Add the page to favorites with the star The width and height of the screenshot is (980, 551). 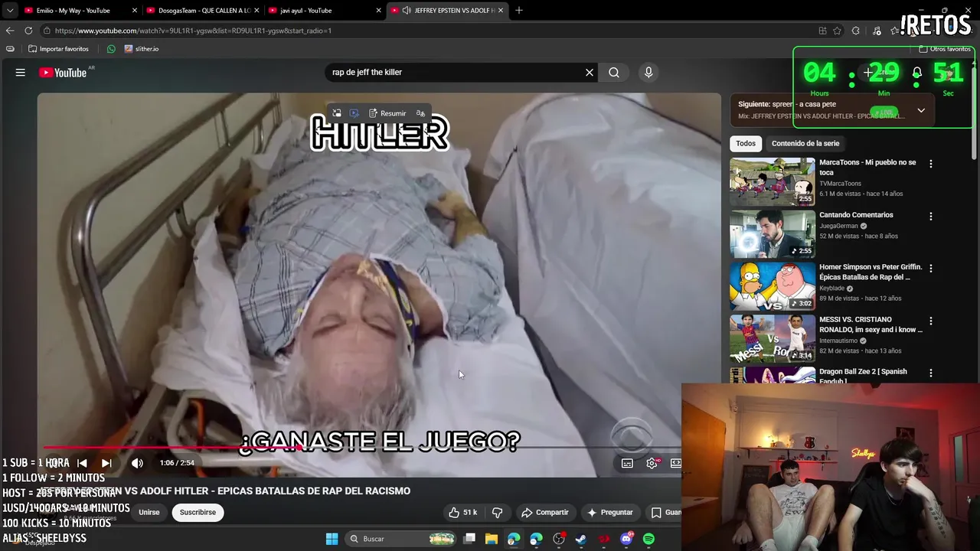tap(837, 31)
